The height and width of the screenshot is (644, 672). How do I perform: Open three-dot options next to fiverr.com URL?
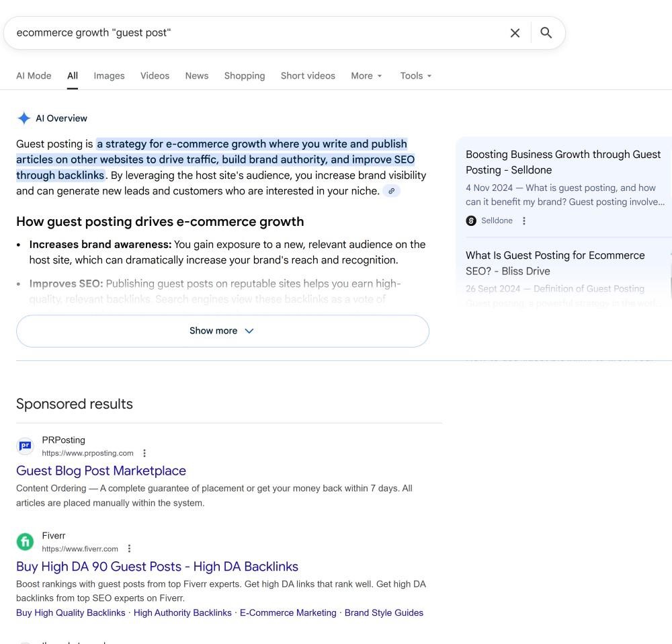[129, 549]
